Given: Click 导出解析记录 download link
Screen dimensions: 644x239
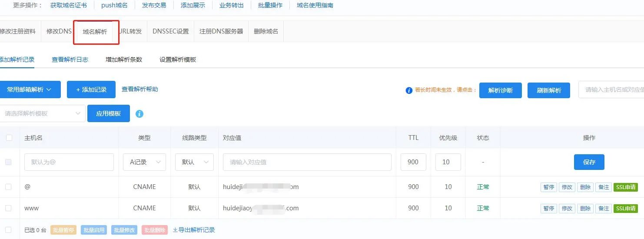Looking at the screenshot, I should click(194, 230).
